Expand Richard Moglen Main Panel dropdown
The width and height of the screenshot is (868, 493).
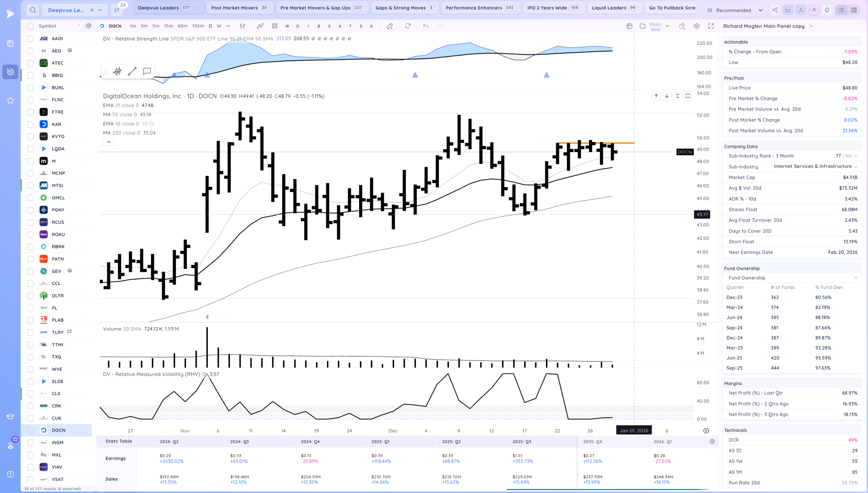click(x=811, y=26)
